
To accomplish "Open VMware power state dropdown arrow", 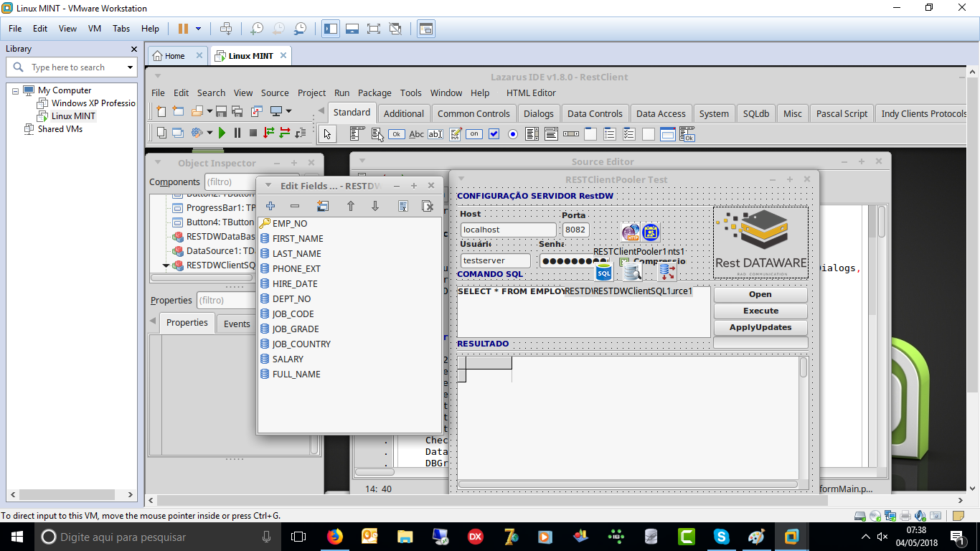I will point(199,29).
